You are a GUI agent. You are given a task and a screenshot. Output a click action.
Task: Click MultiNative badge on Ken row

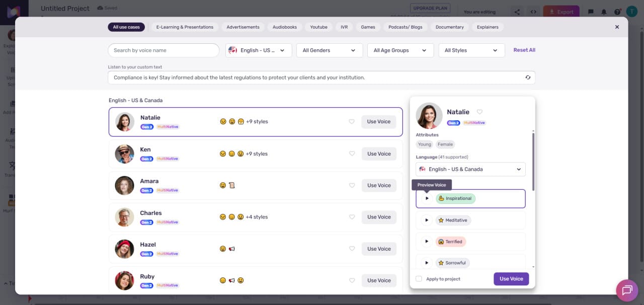[x=168, y=159]
